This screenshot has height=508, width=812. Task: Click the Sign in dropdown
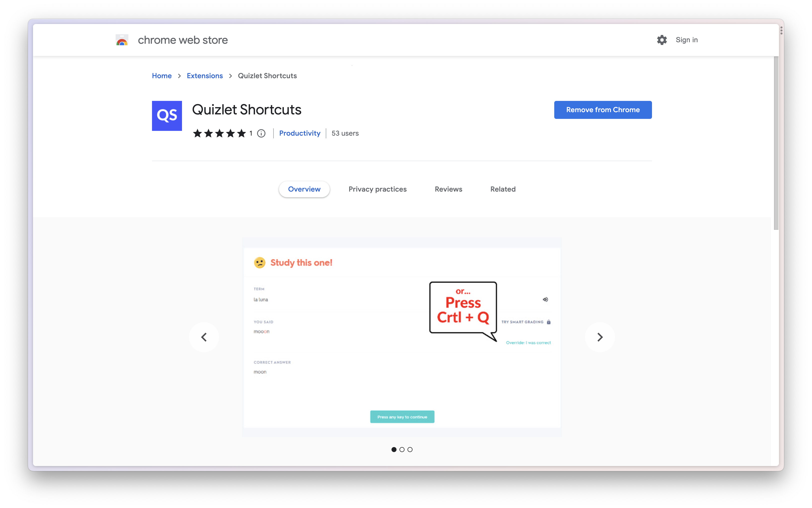pyautogui.click(x=686, y=40)
